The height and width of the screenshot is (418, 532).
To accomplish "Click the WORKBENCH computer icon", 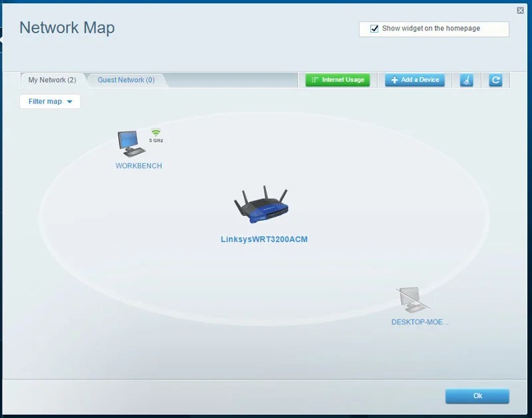I will (x=130, y=144).
